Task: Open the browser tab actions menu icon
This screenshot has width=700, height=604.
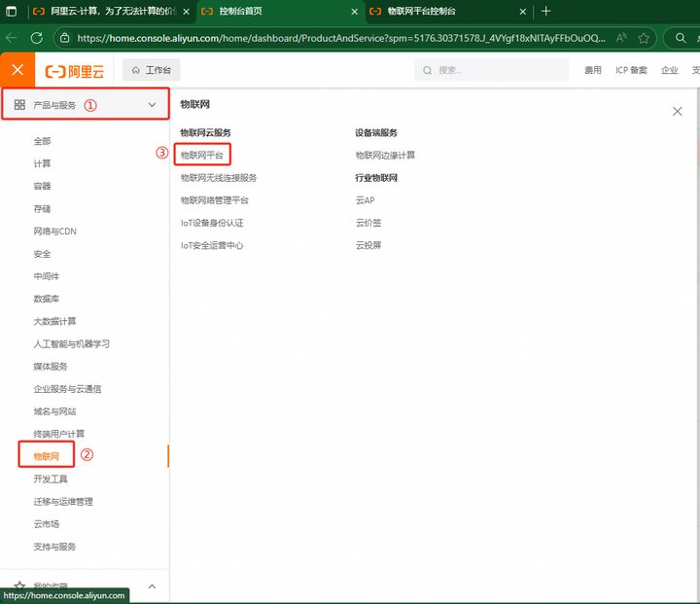Action: pyautogui.click(x=11, y=11)
